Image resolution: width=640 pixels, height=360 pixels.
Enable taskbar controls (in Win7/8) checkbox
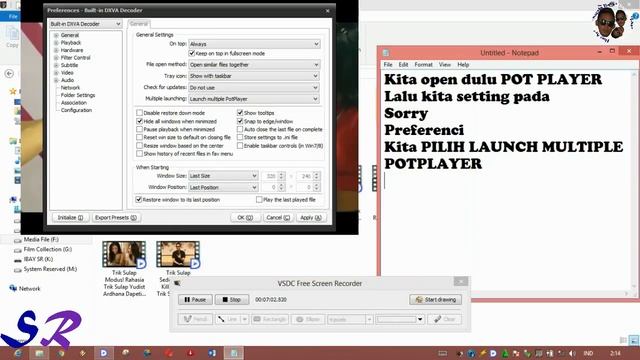[x=240, y=146]
